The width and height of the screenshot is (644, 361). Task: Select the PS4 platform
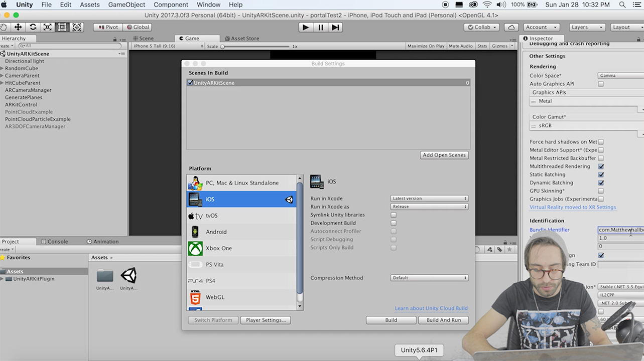[x=241, y=281]
